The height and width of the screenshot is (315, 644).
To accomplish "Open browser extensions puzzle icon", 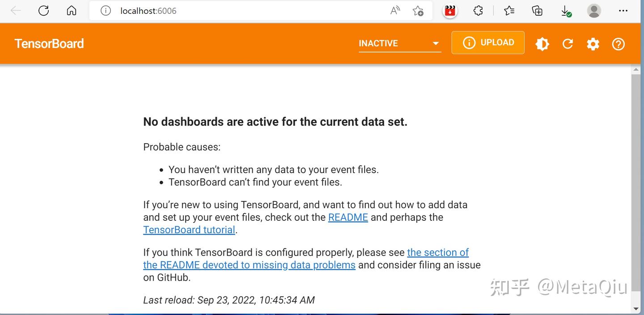I will tap(478, 11).
